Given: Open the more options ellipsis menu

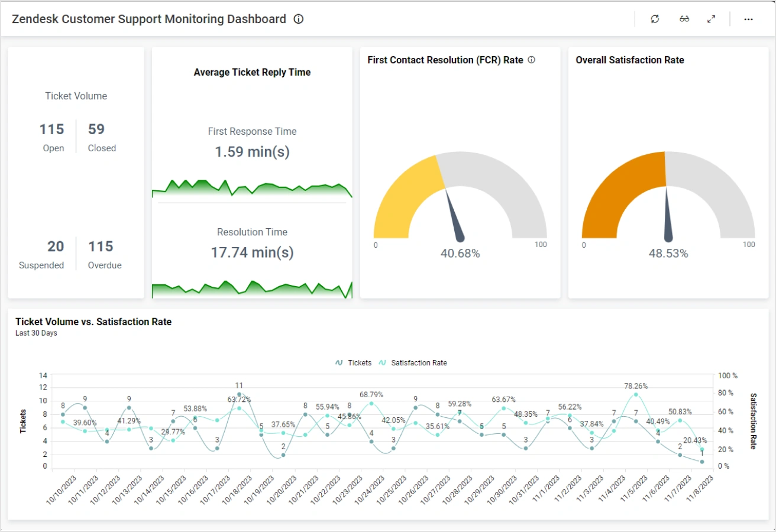Looking at the screenshot, I should tap(749, 19).
